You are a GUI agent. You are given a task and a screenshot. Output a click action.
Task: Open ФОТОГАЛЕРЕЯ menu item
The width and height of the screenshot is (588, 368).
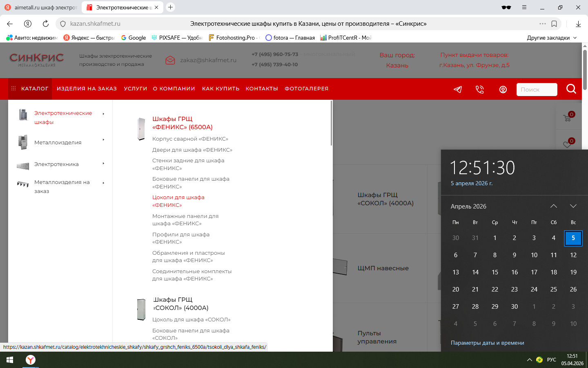[307, 89]
